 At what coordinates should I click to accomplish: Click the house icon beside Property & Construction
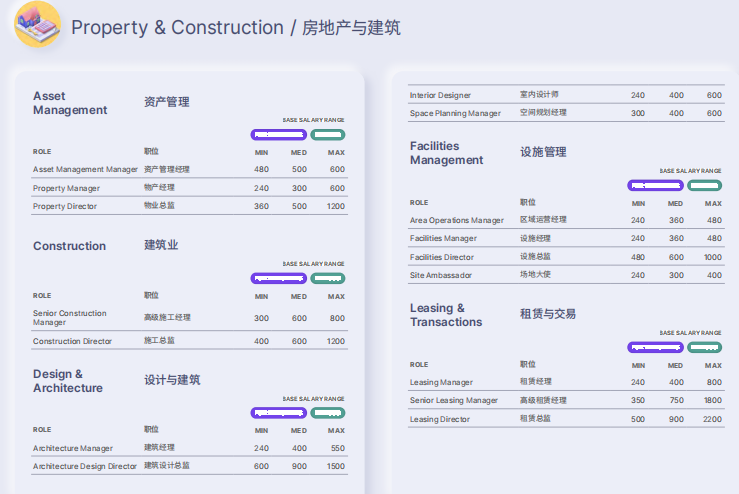click(x=37, y=24)
